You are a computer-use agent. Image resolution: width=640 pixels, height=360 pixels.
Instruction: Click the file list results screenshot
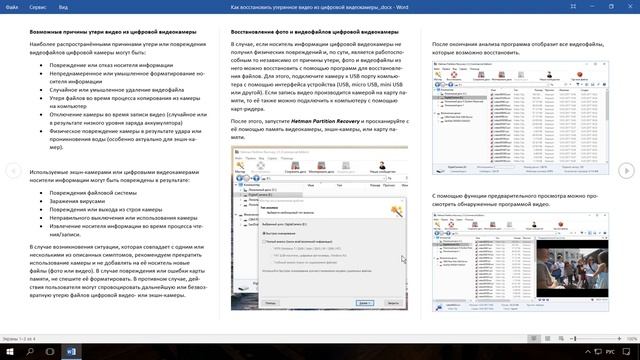(x=520, y=118)
